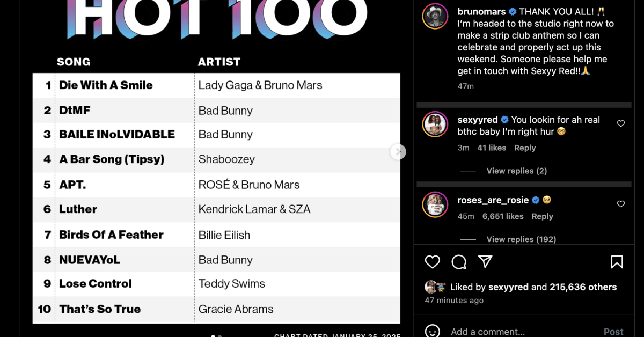
Task: Go to next carousel image arrow
Action: 398,152
